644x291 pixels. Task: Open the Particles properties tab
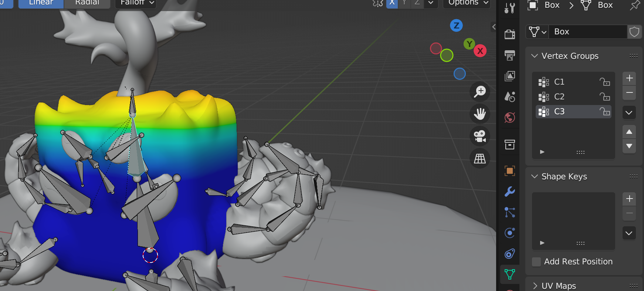(510, 212)
